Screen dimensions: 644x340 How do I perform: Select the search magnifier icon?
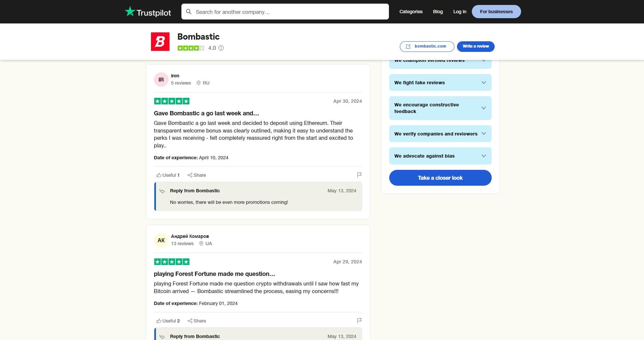(x=189, y=12)
